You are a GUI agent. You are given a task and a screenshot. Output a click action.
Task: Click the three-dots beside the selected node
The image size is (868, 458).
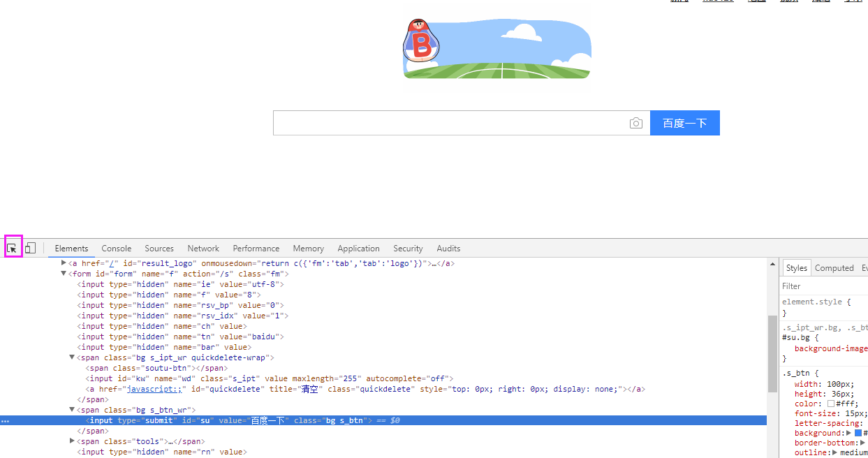5,421
